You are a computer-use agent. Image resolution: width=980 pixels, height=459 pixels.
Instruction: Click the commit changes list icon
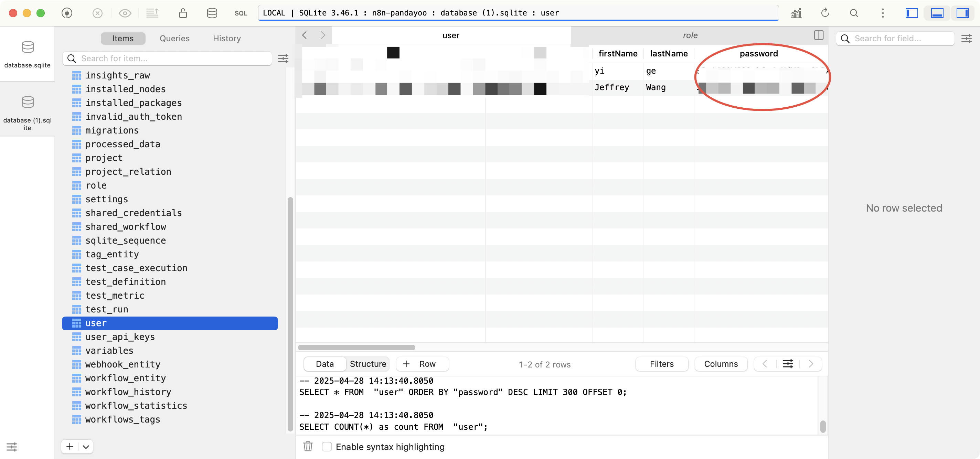(152, 13)
